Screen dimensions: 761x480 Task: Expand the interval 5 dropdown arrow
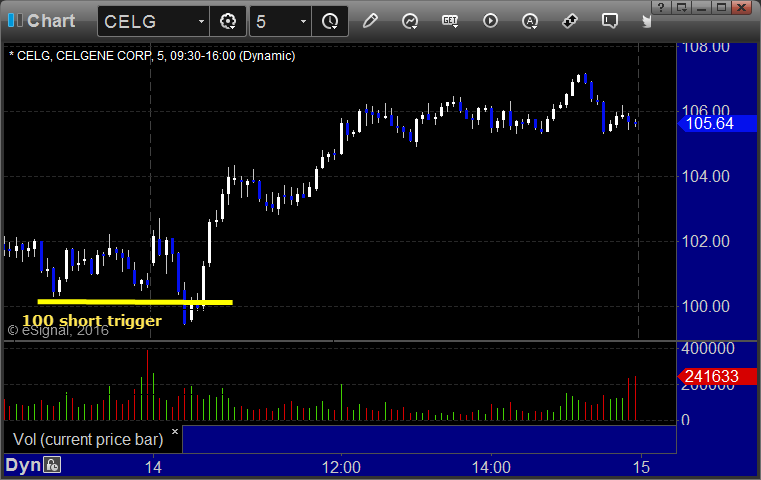click(x=303, y=21)
